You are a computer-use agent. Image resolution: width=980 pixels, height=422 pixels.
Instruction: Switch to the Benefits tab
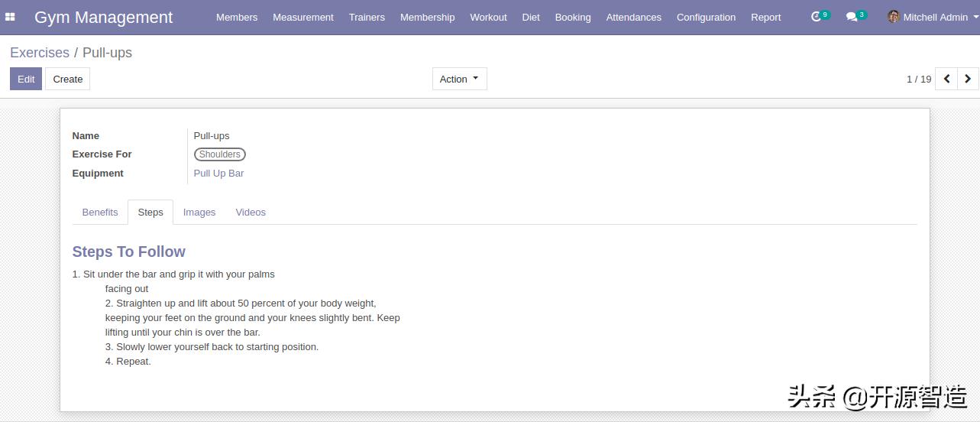click(x=100, y=213)
